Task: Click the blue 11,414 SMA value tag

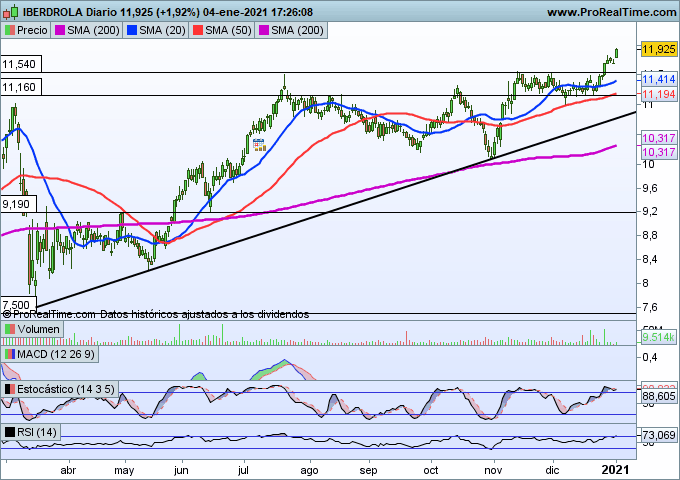Action: tap(659, 79)
